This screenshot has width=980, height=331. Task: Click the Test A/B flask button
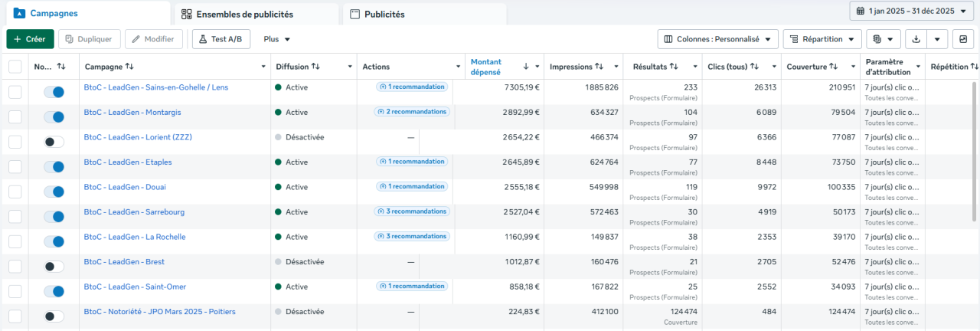coord(221,39)
